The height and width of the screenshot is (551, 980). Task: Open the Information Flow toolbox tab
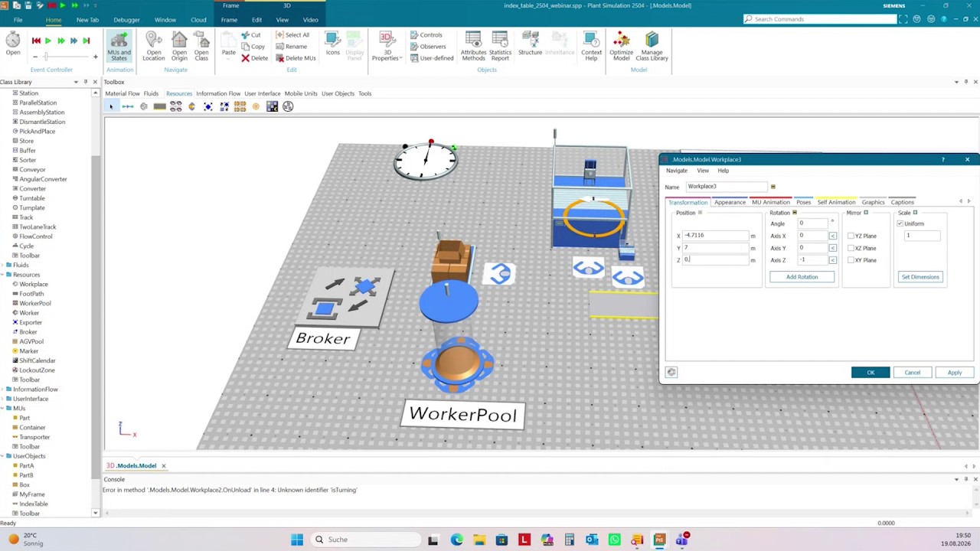coord(218,93)
